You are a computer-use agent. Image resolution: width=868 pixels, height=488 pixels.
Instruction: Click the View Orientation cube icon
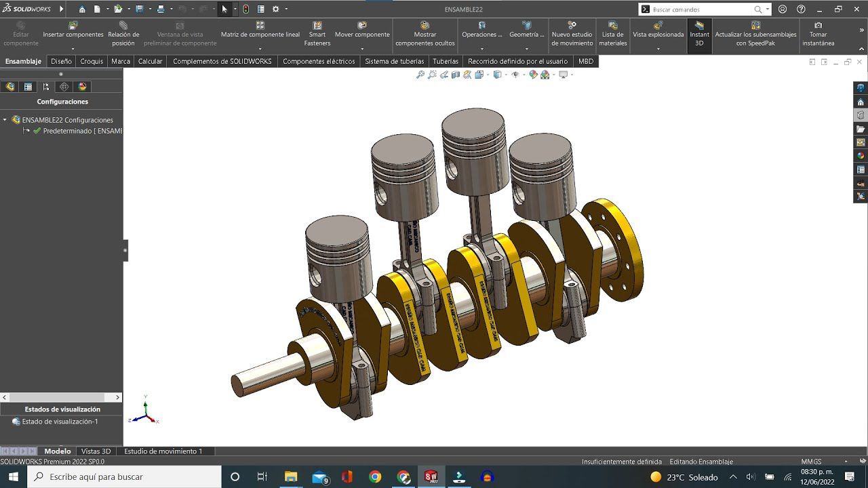497,75
